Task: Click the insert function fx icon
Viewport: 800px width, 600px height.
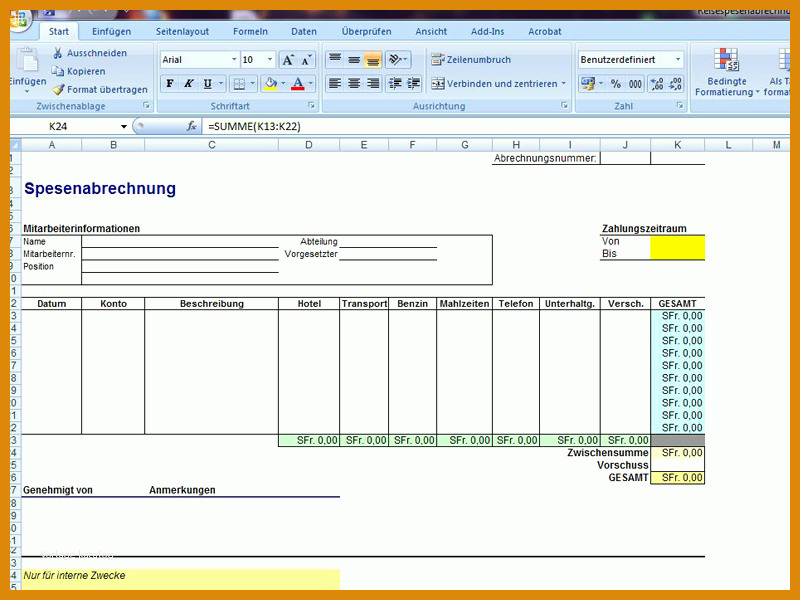Action: 191,126
